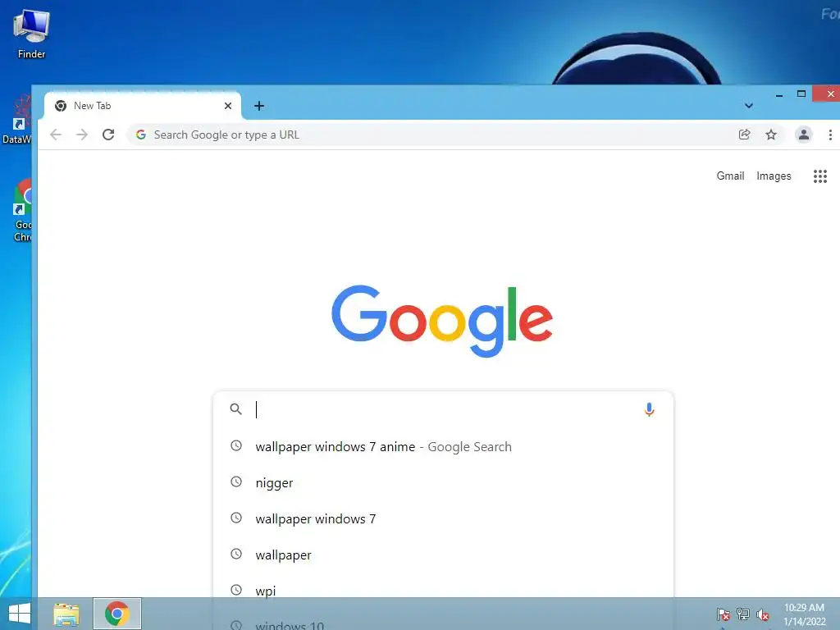Open the Chrome profile avatar
Viewport: 840px width, 630px height.
point(804,135)
